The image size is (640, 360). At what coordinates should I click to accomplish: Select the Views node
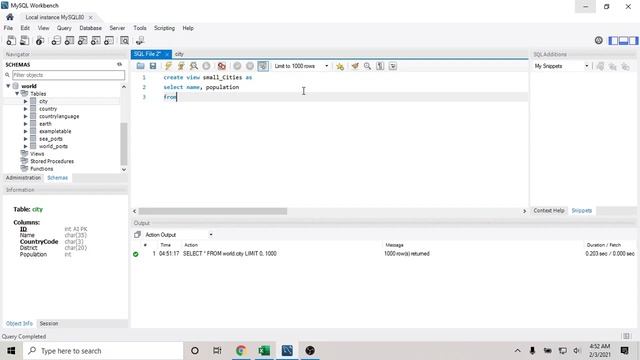(37, 154)
